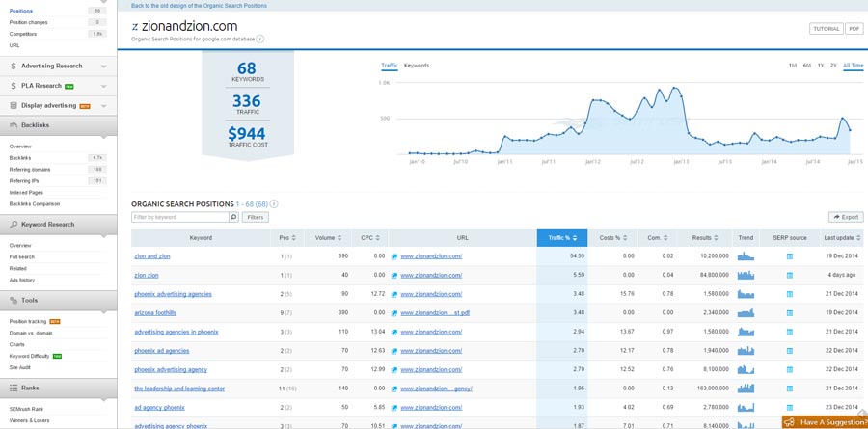View SERP source icon for phoenix advertising agency
868x429 pixels.
(x=790, y=370)
